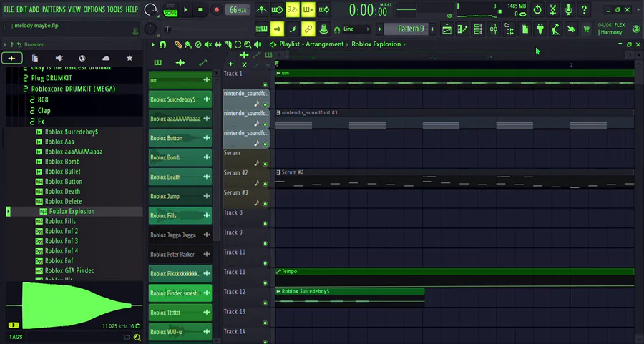Open the OPTIONS menu

coord(95,9)
